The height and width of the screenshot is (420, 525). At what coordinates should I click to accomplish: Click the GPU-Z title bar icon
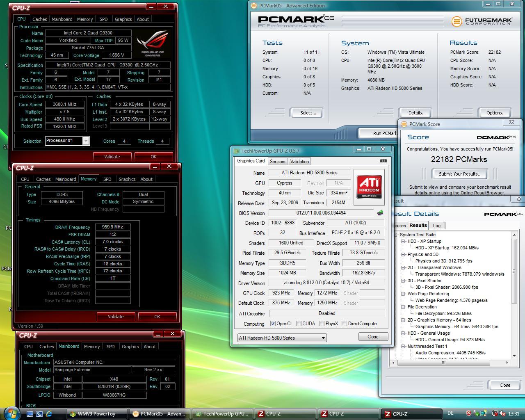coord(236,151)
